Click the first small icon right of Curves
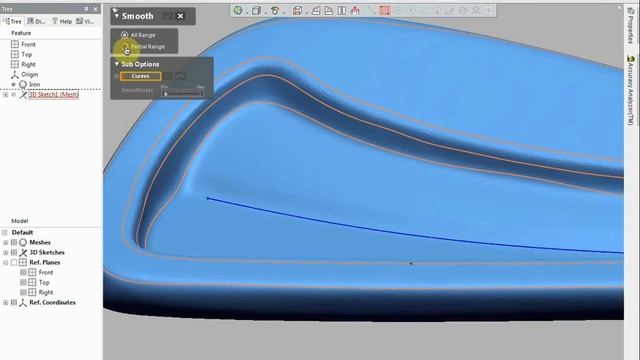Image resolution: width=640 pixels, height=360 pixels. tap(168, 76)
